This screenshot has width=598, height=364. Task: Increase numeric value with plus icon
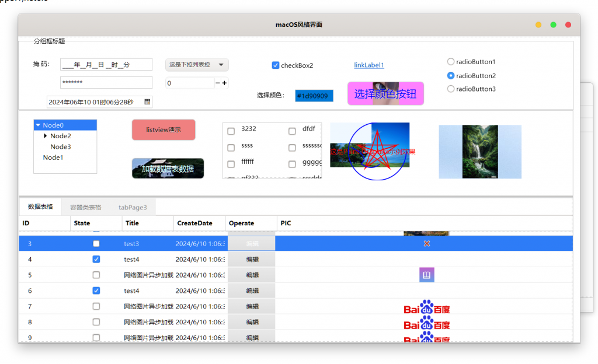[225, 83]
